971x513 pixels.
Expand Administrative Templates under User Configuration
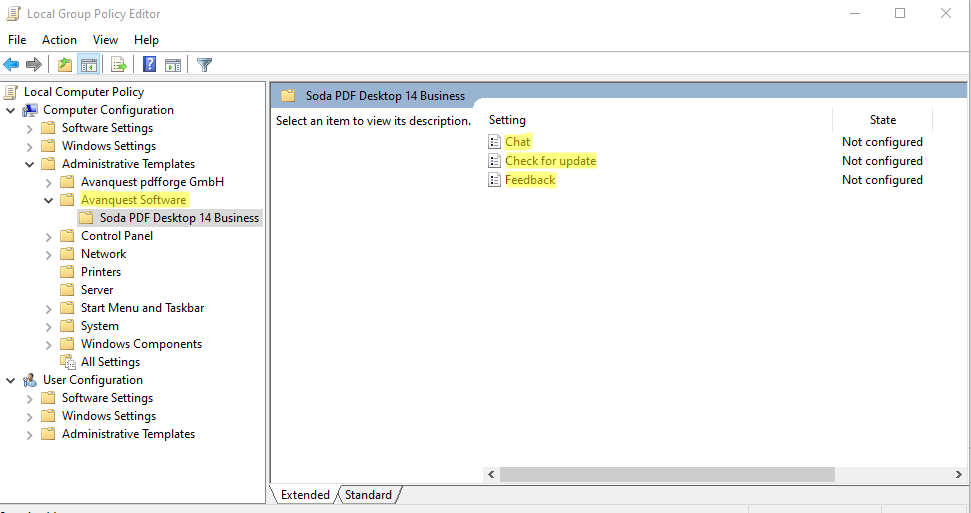click(x=30, y=435)
